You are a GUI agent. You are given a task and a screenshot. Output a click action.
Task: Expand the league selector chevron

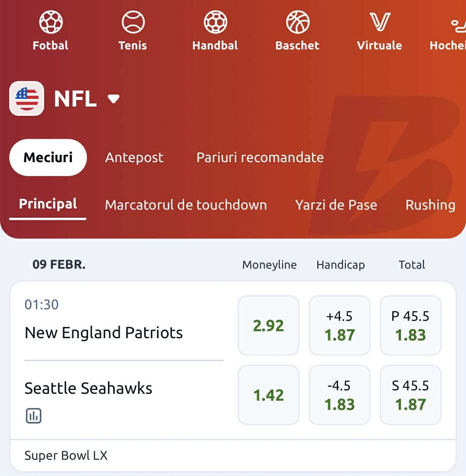click(x=113, y=99)
